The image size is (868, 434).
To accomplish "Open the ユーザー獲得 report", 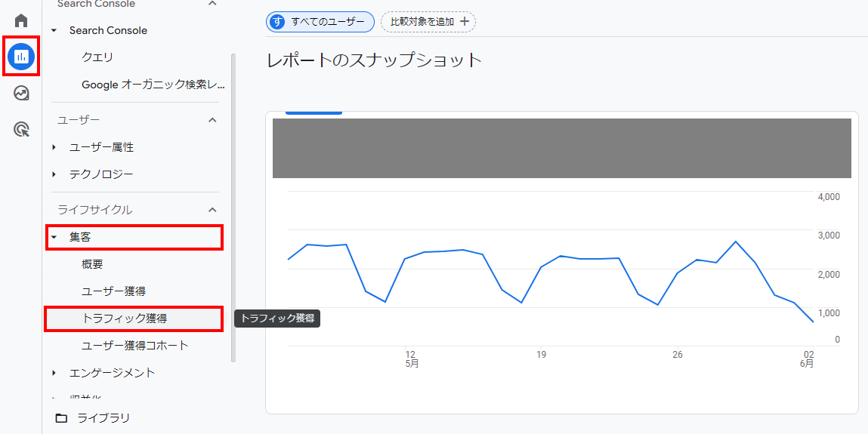I will point(113,291).
